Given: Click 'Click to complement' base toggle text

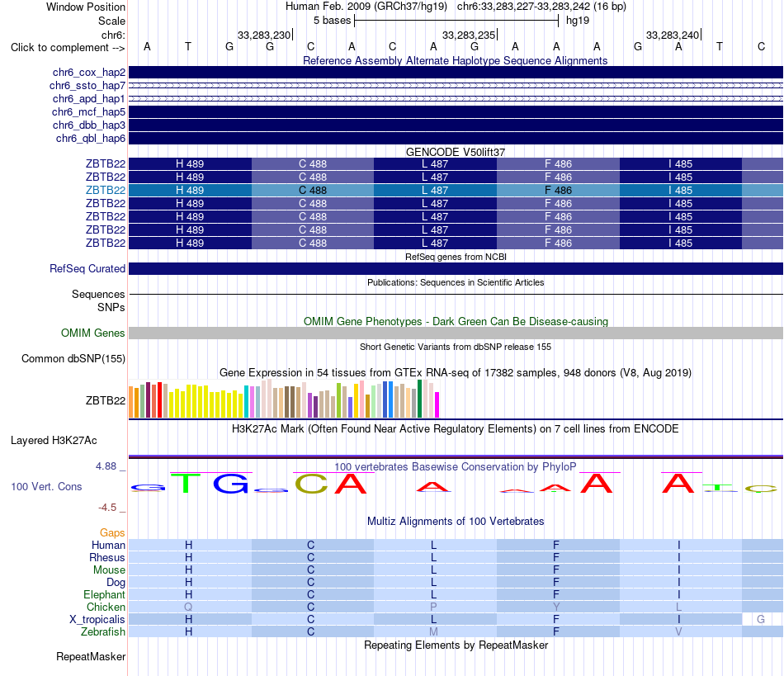Looking at the screenshot, I should 68,48.
